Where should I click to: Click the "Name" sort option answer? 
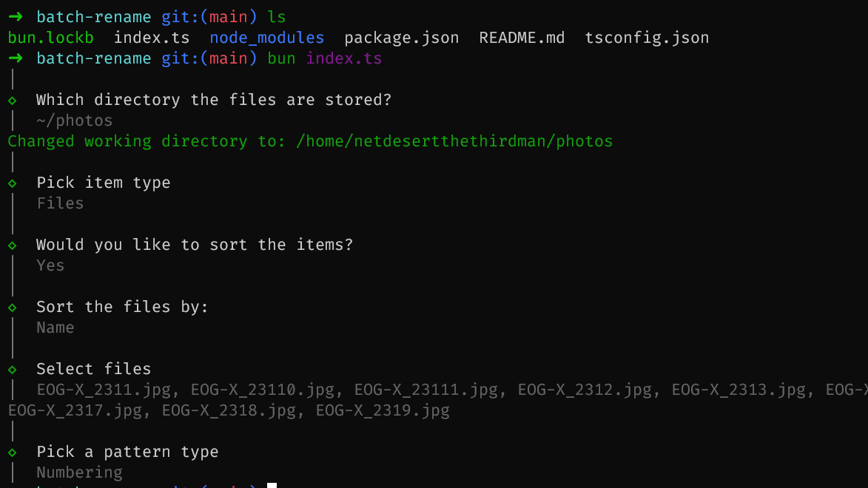click(x=55, y=328)
